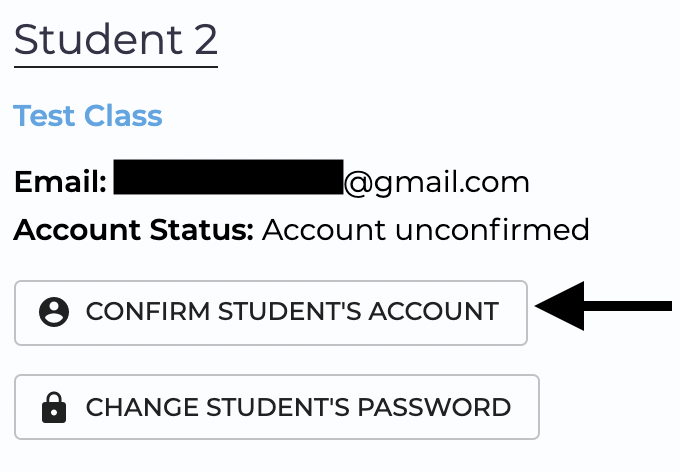
Task: Click the word STUDENT'S in the confirm button
Action: pyautogui.click(x=289, y=311)
